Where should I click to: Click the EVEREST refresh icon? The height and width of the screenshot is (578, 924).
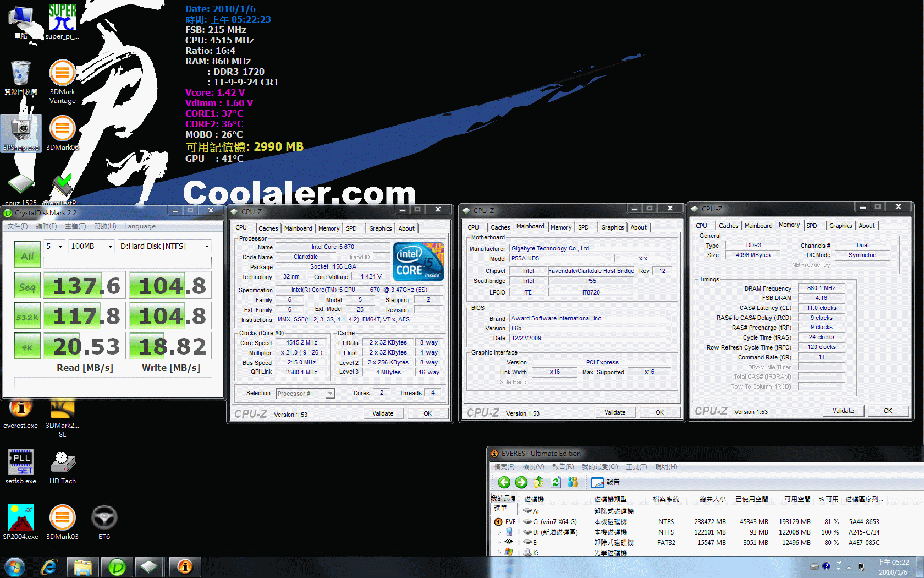click(555, 482)
